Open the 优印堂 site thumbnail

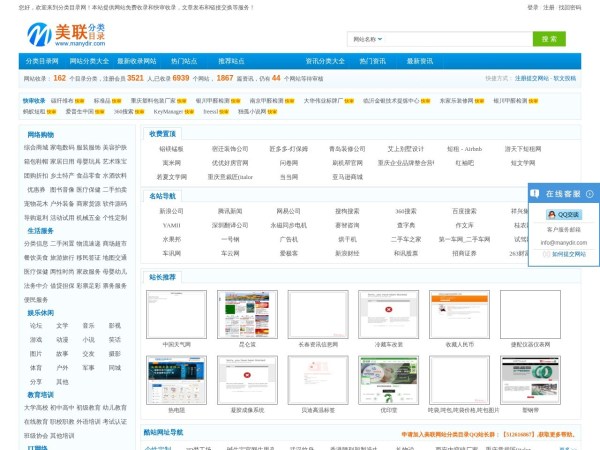[x=388, y=380]
